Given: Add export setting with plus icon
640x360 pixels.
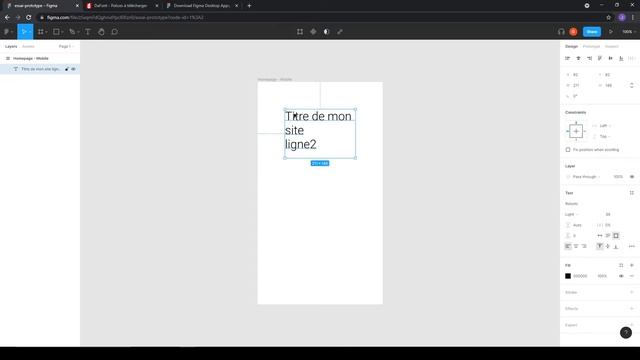Looking at the screenshot, I should pyautogui.click(x=632, y=325).
